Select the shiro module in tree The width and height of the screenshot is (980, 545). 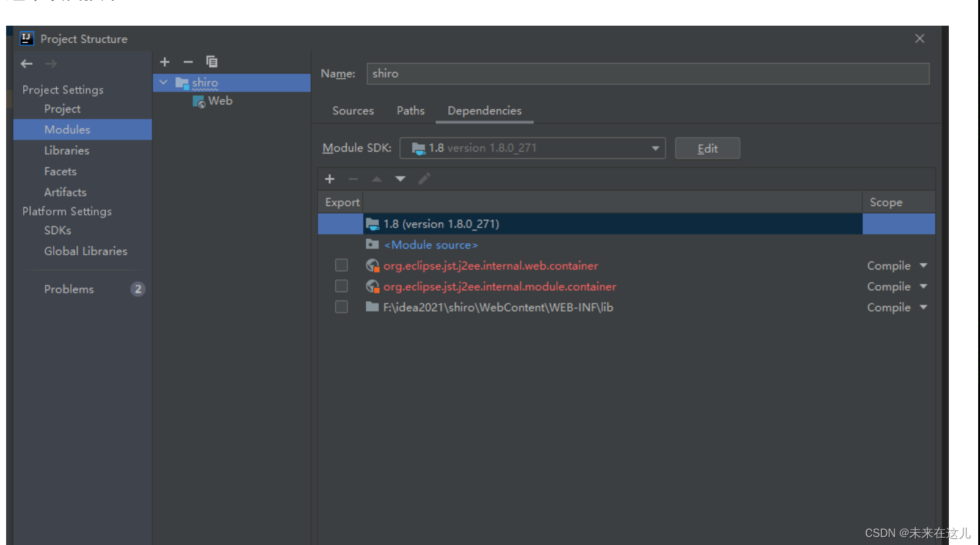232,82
